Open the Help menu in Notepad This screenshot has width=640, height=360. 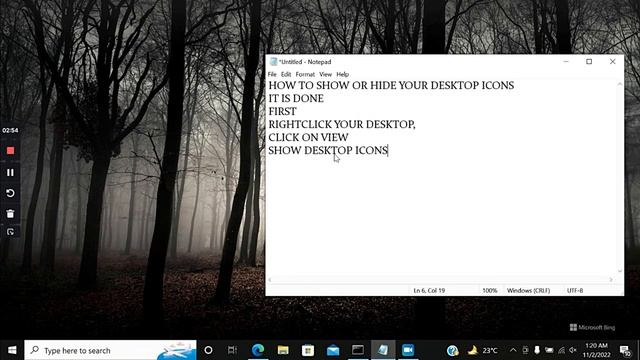click(342, 74)
